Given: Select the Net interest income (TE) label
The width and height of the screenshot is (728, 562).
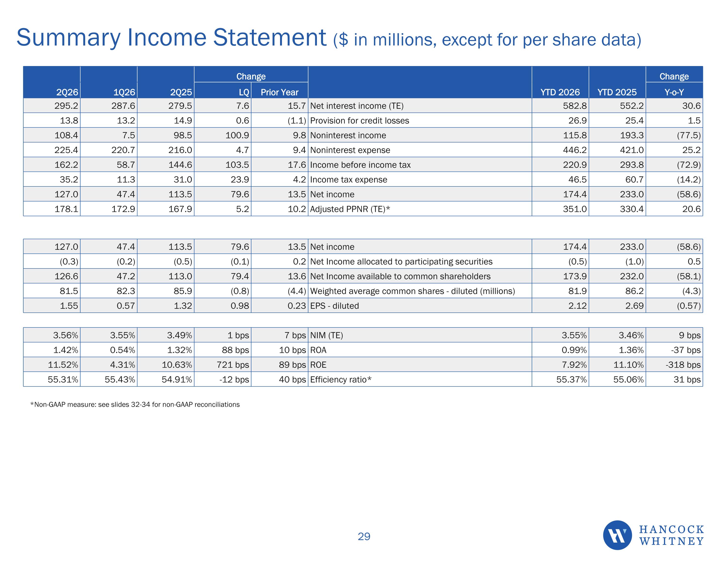Looking at the screenshot, I should [357, 106].
